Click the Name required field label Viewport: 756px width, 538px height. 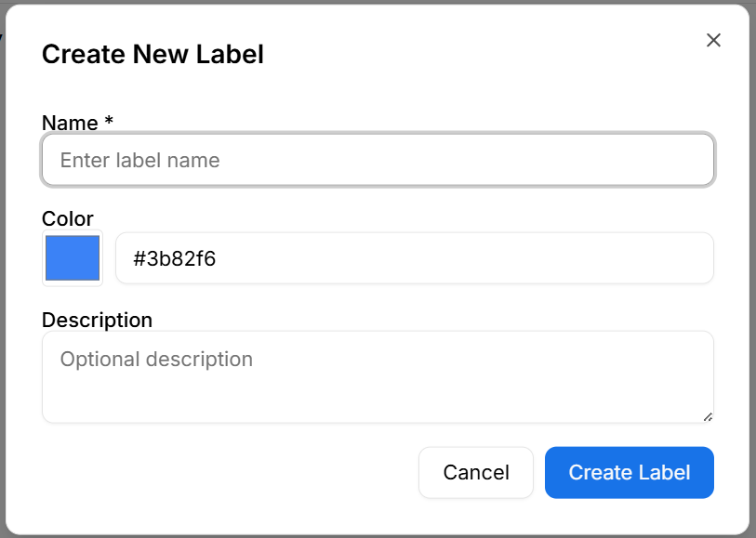tap(76, 122)
